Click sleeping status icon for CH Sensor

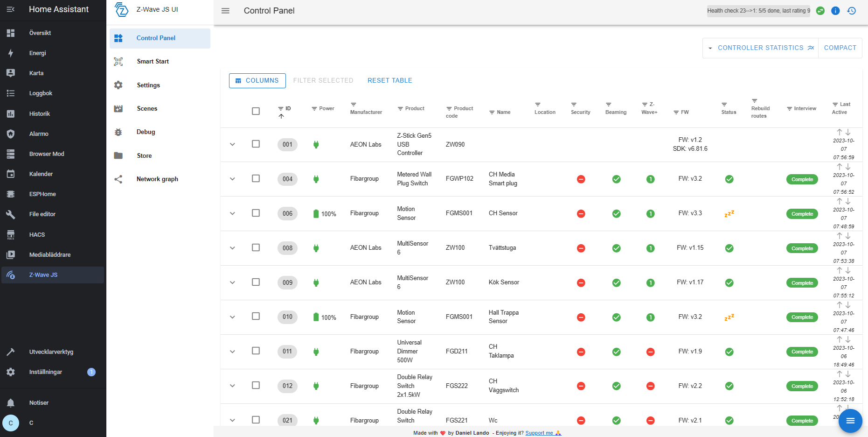click(729, 214)
